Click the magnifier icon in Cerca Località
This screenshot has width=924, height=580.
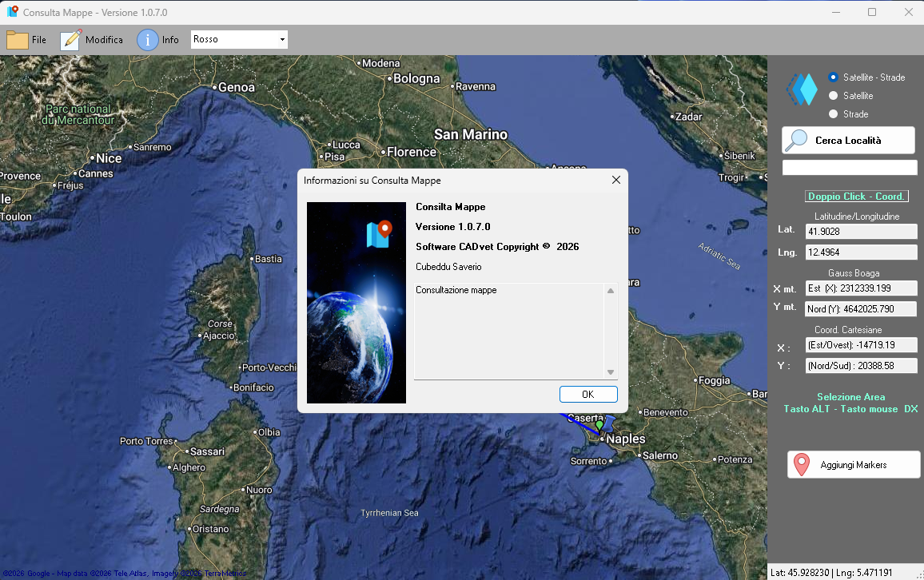[x=797, y=141]
